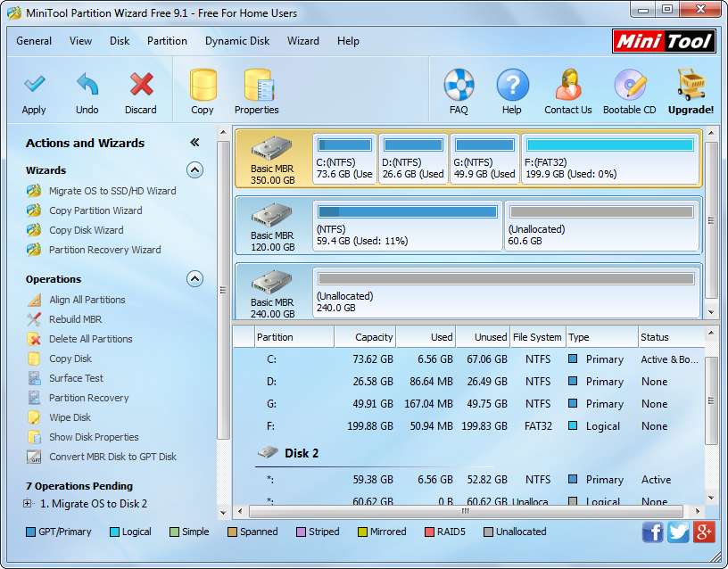Open the Help menu in menu bar
Screen dimensions: 728x569
click(348, 41)
